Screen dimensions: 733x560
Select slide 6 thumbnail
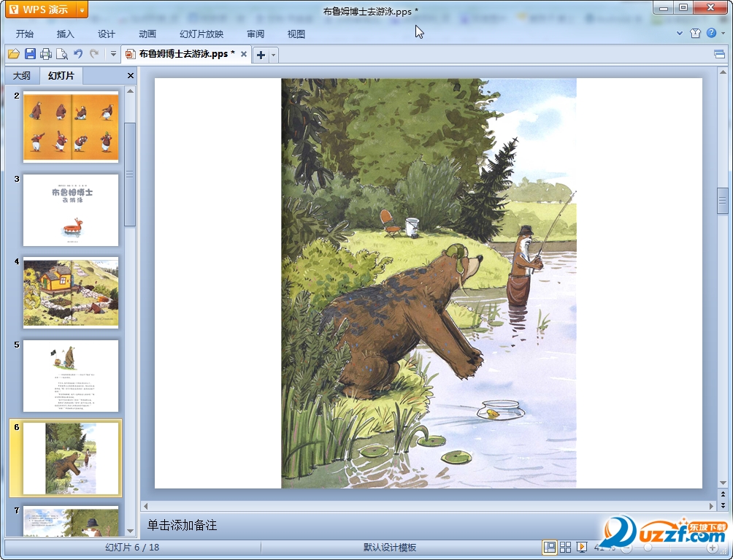71,459
